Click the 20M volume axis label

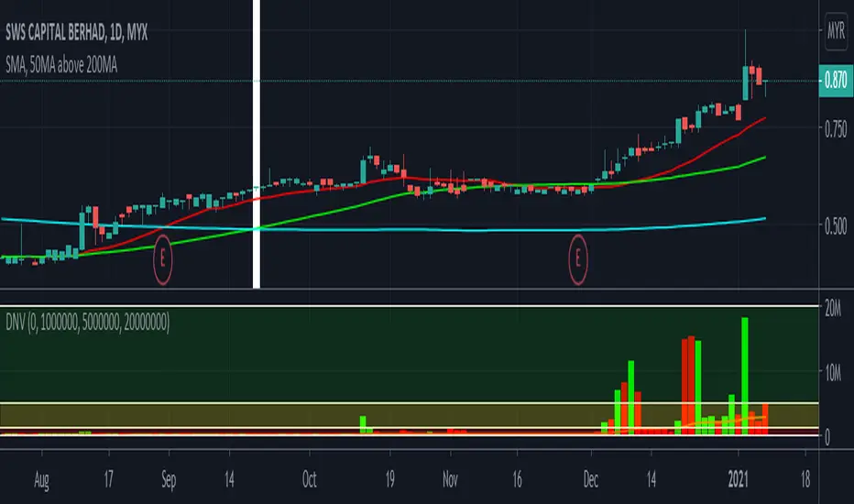(x=833, y=309)
